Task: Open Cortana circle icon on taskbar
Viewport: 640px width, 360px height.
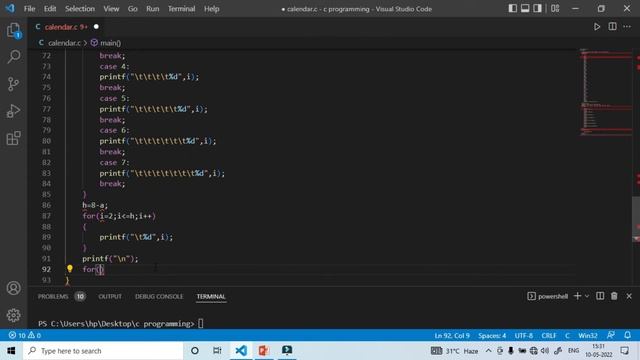Action: click(x=195, y=351)
